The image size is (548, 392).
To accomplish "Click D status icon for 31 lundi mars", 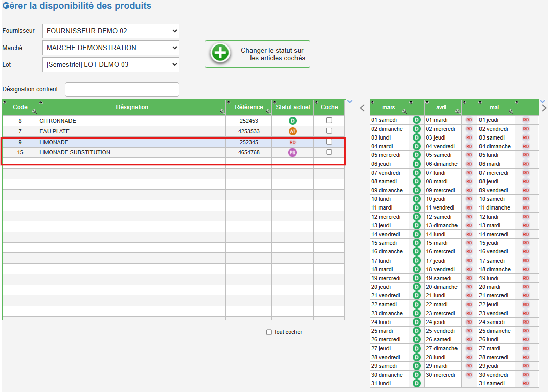I will [416, 383].
